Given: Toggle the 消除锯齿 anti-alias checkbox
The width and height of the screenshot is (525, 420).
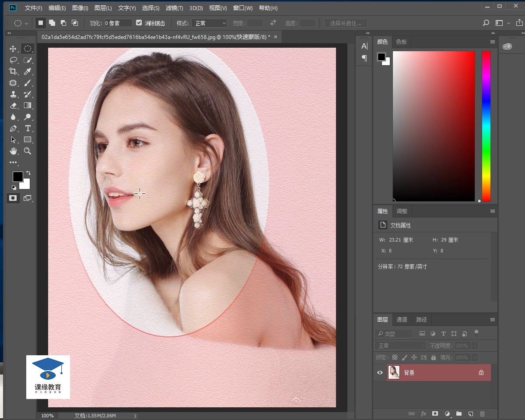Looking at the screenshot, I should click(x=139, y=23).
